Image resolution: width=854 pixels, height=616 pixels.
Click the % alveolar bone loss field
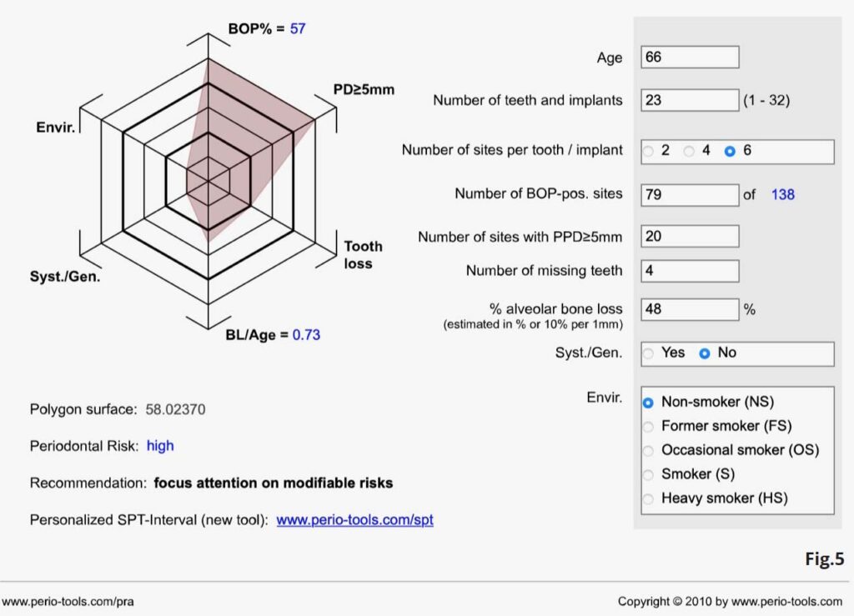coord(690,309)
